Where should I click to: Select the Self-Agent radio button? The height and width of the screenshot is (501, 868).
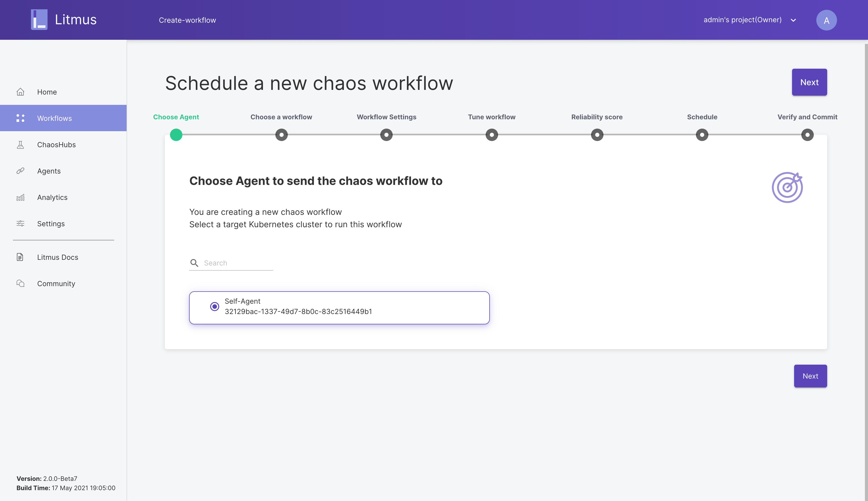pyautogui.click(x=214, y=306)
